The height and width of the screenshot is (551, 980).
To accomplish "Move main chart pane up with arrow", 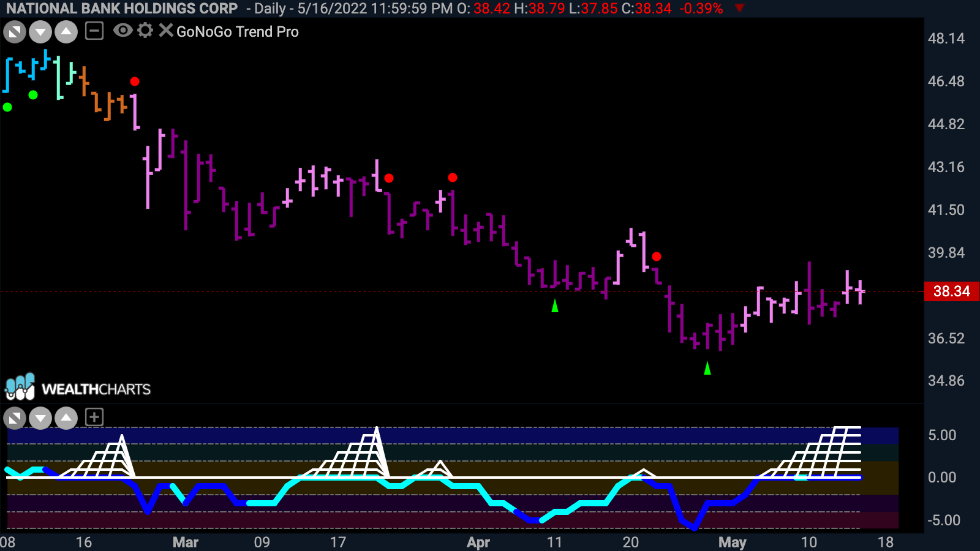I will [66, 32].
